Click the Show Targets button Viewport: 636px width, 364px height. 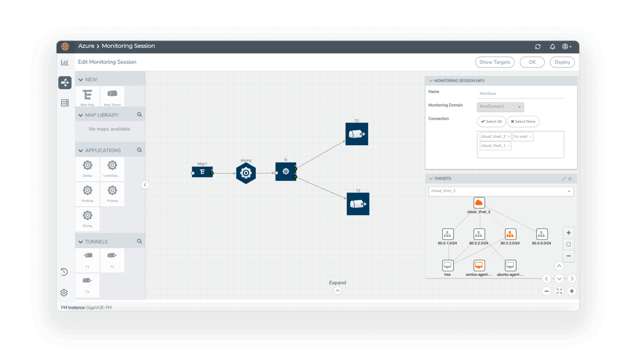[x=494, y=62]
